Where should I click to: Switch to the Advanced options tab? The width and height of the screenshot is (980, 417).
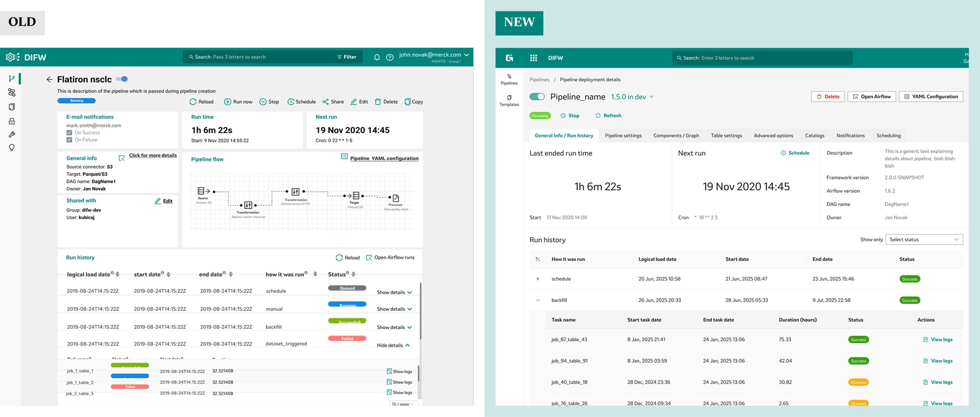(773, 136)
